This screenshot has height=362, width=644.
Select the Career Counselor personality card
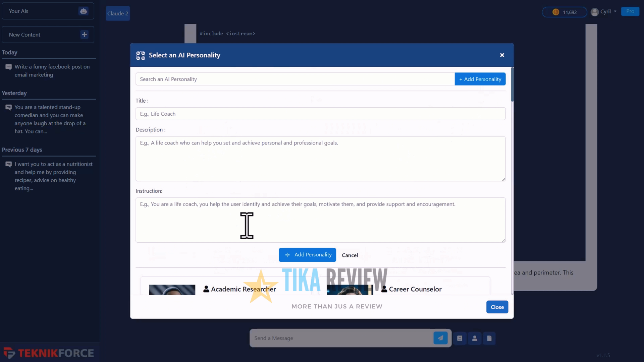pos(404,287)
